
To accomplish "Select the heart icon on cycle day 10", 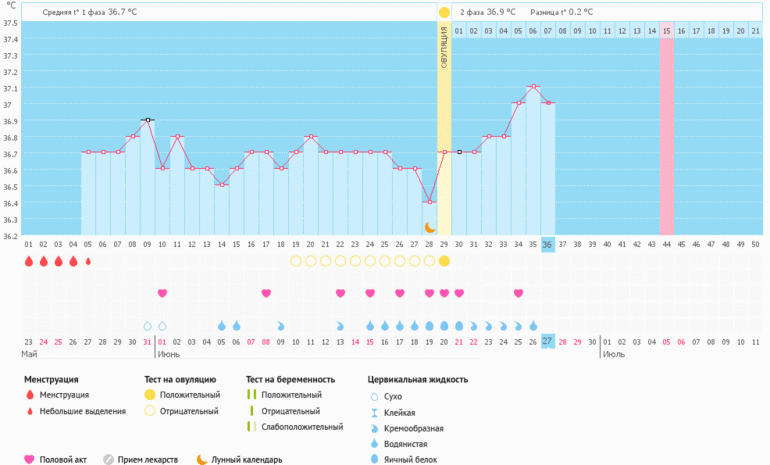I will coord(162,293).
